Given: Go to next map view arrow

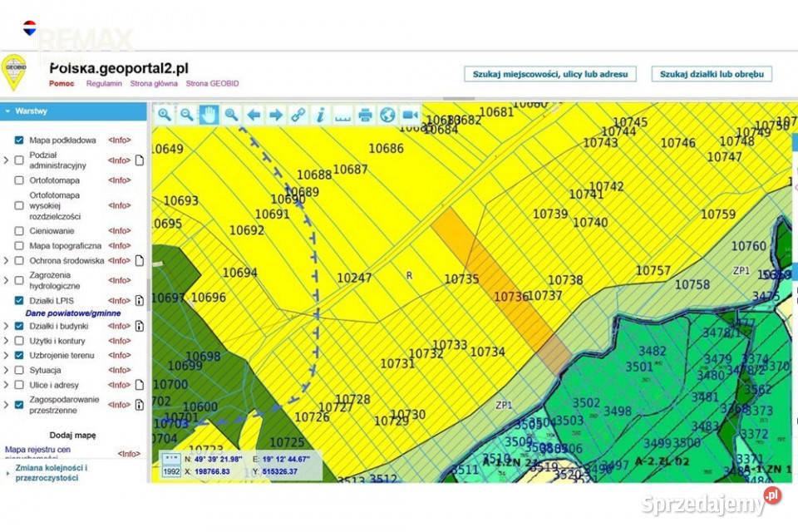Looking at the screenshot, I should pos(276,115).
